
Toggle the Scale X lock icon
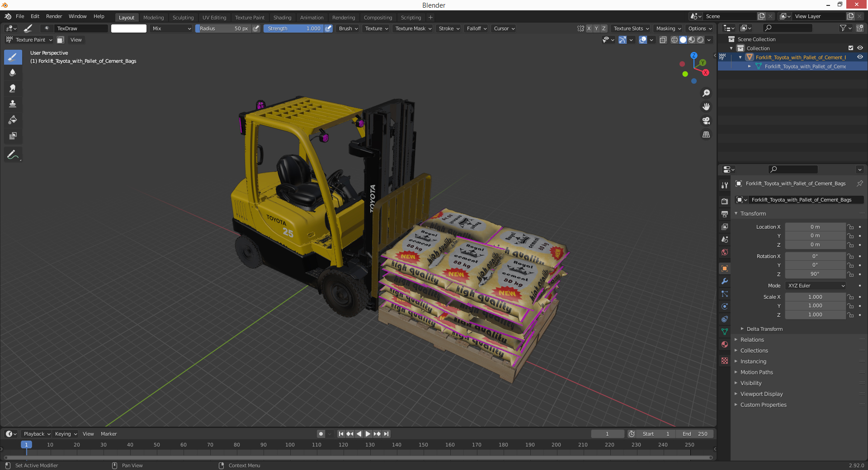tap(850, 297)
